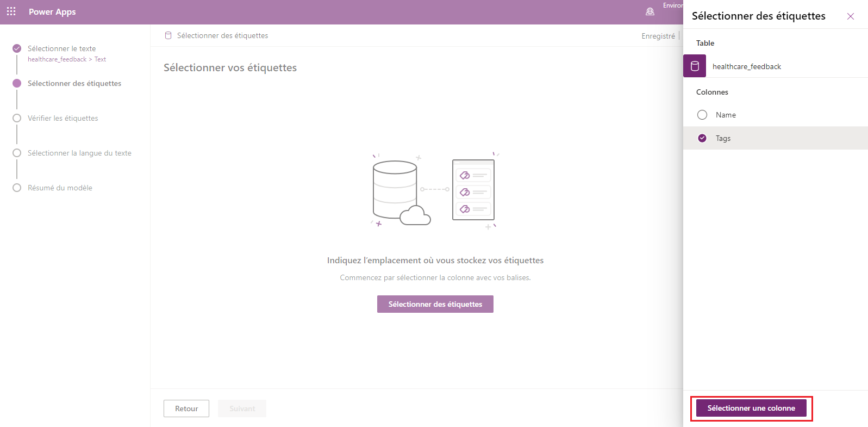The image size is (868, 427).
Task: Click the Résumé du modèle step circle
Action: click(x=17, y=188)
